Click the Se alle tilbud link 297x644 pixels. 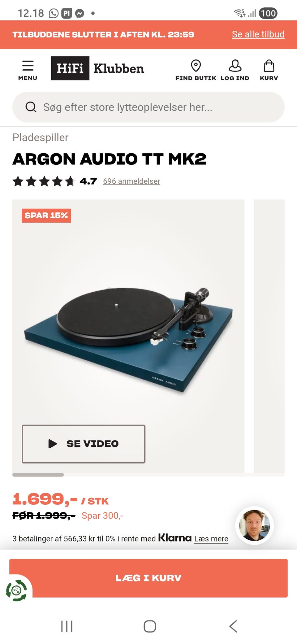pyautogui.click(x=258, y=34)
